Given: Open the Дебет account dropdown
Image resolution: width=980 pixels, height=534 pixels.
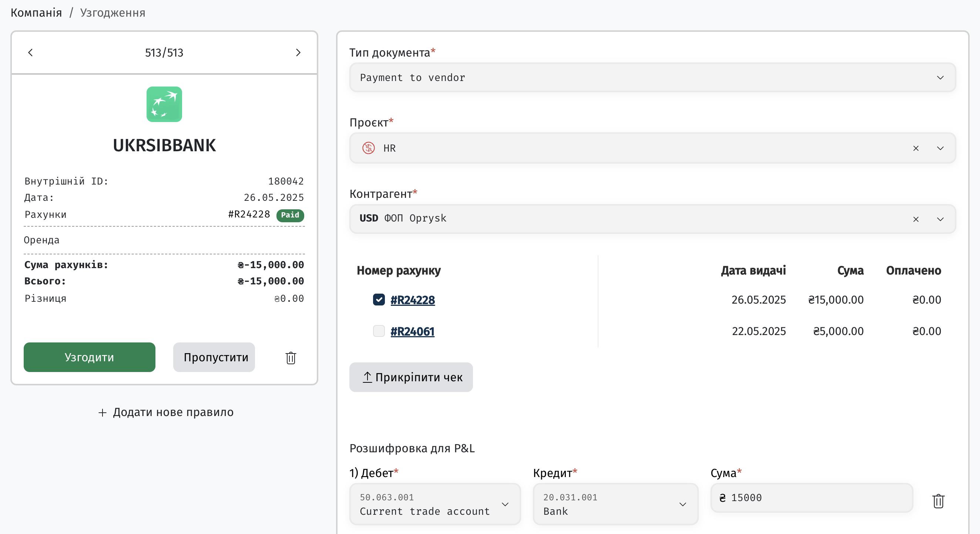Looking at the screenshot, I should 435,504.
